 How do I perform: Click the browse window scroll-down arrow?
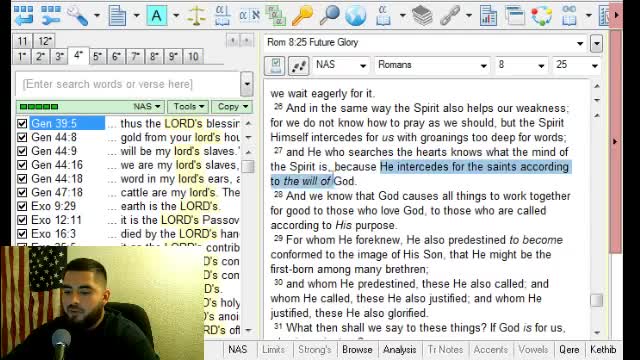pos(597,332)
